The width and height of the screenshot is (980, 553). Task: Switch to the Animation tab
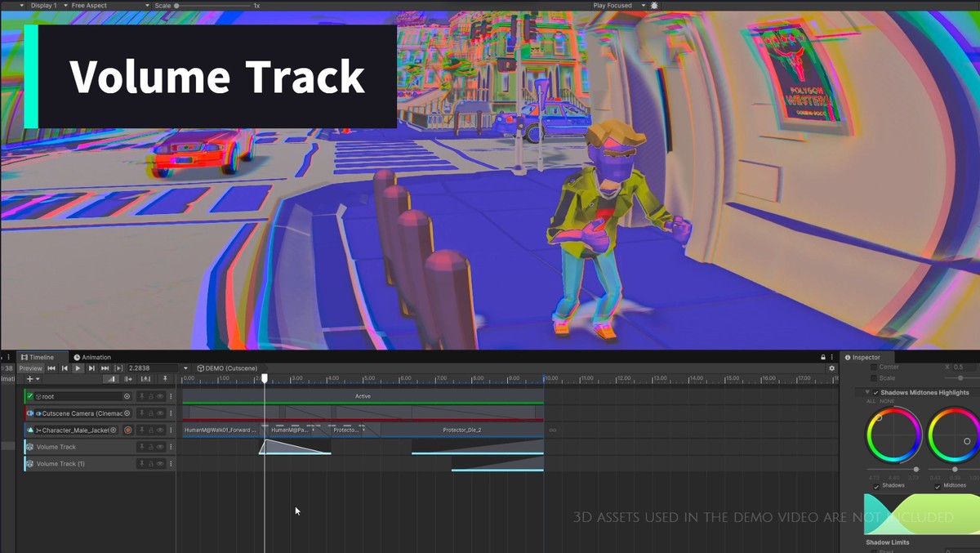[x=92, y=357]
